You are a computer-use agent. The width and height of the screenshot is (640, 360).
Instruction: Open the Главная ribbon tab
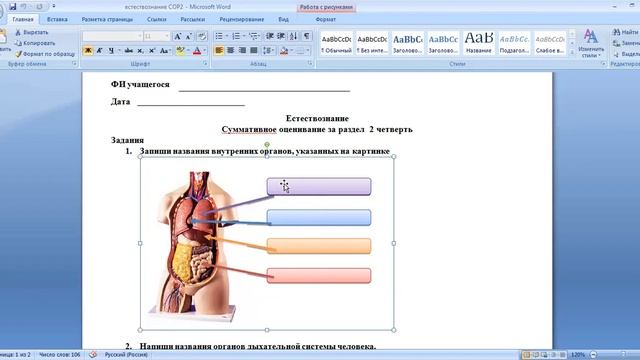23,19
